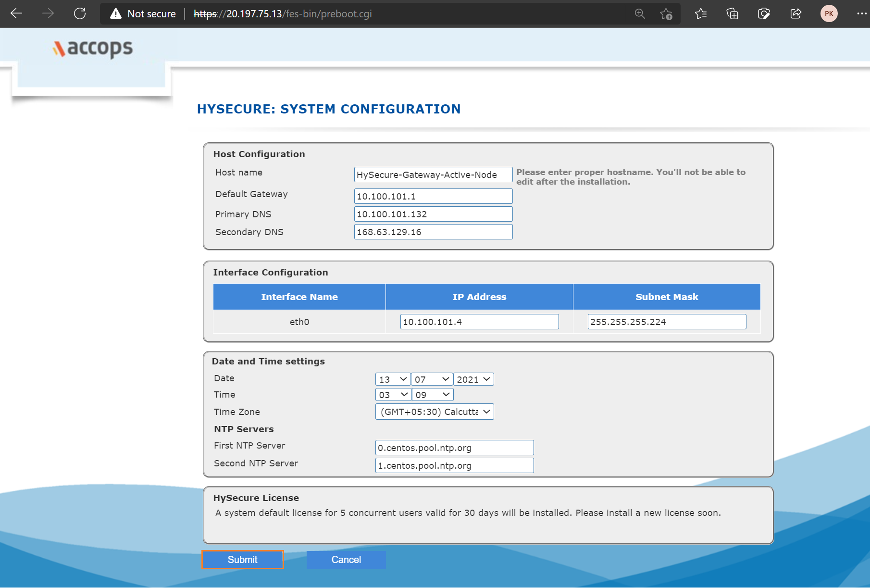The height and width of the screenshot is (588, 870).
Task: Click the HySecure License heading
Action: coord(256,498)
